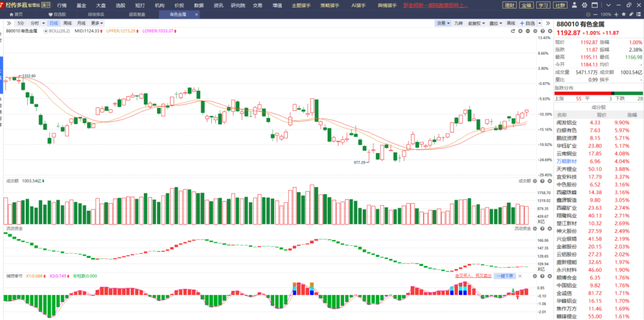Open the 研究院 menu item
This screenshot has width=644, height=320.
point(238,5)
